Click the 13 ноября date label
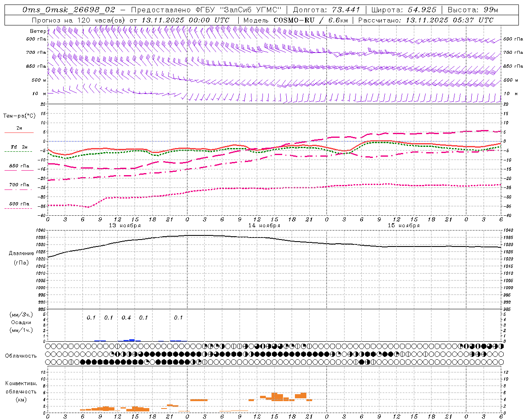 125,226
